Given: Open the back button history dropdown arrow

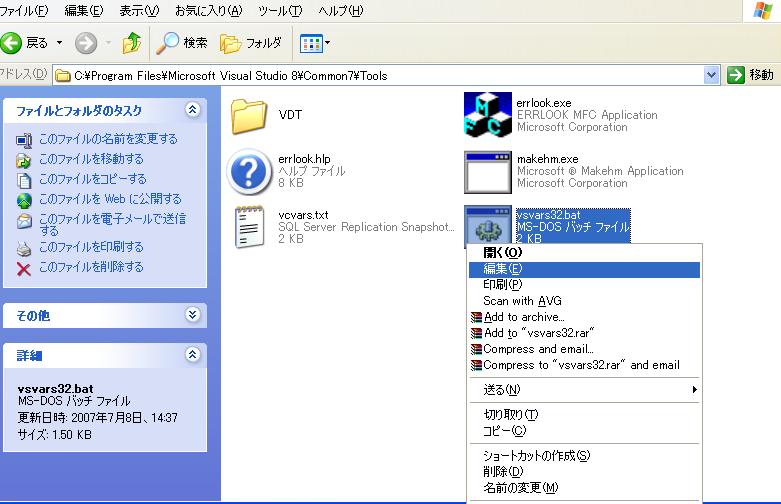Looking at the screenshot, I should pyautogui.click(x=59, y=43).
